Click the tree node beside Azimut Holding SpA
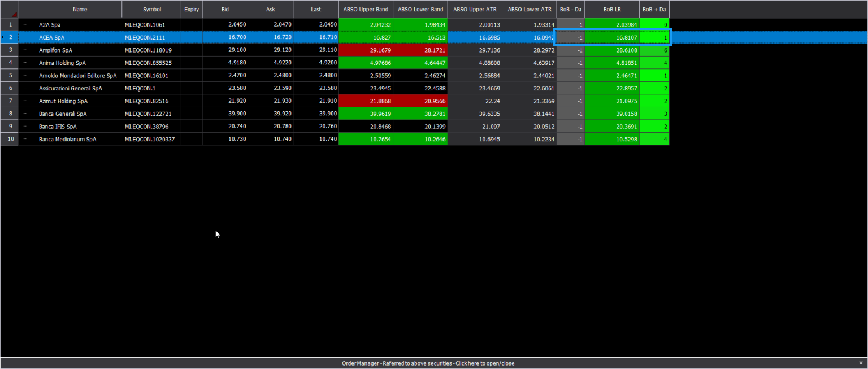The image size is (868, 369). pyautogui.click(x=25, y=101)
